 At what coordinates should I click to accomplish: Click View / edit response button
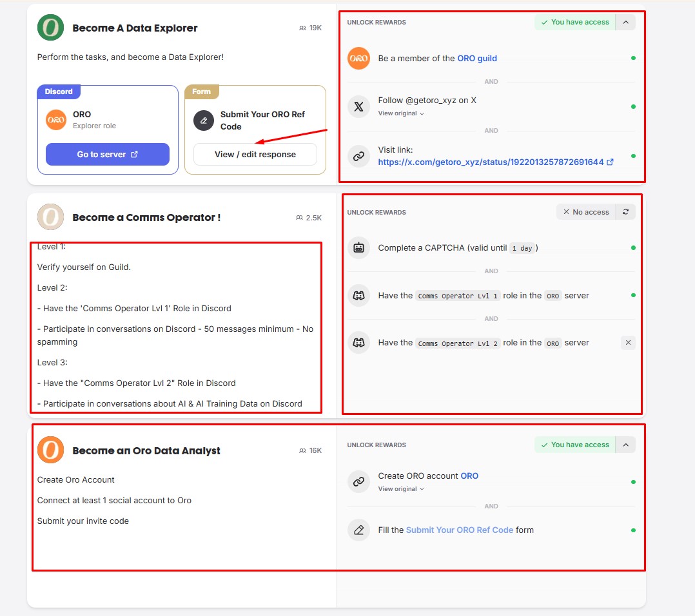point(255,155)
